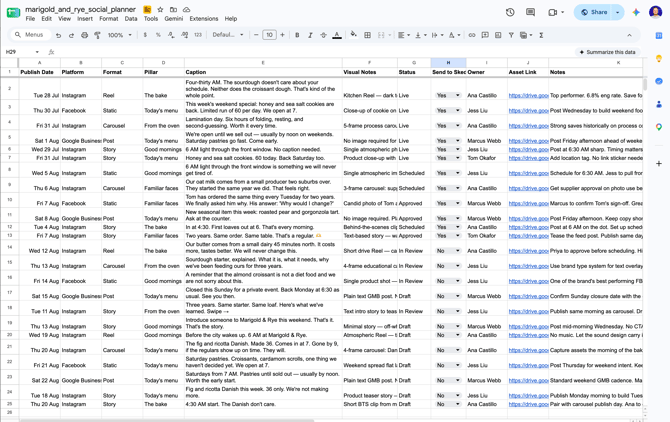Open Share options dropdown arrow
670x422 pixels.
618,12
